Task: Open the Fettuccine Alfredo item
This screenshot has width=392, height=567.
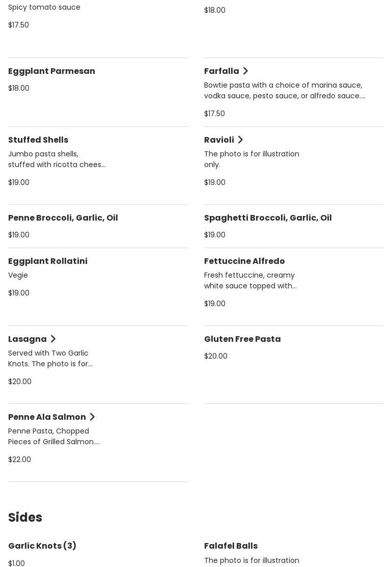Action: [x=244, y=261]
